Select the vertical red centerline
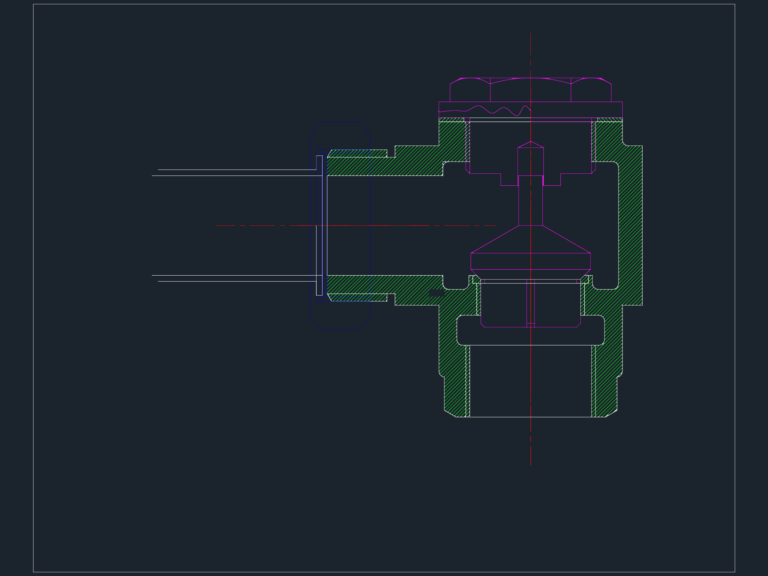This screenshot has height=576, width=768. click(x=530, y=249)
